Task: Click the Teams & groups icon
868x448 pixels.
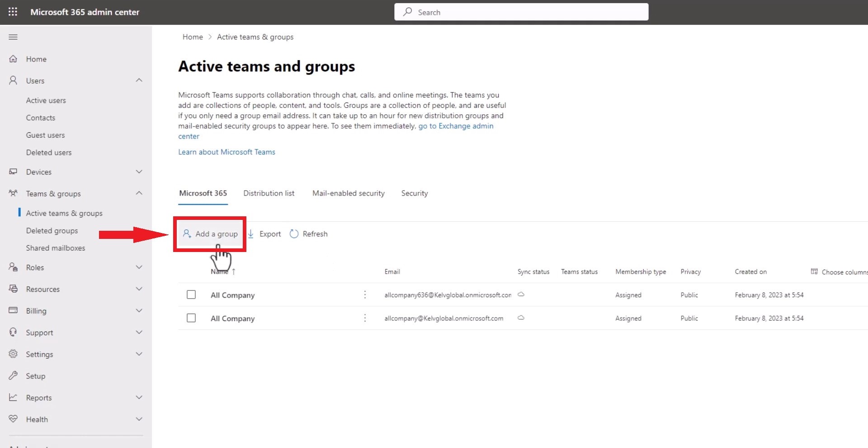Action: click(x=13, y=193)
